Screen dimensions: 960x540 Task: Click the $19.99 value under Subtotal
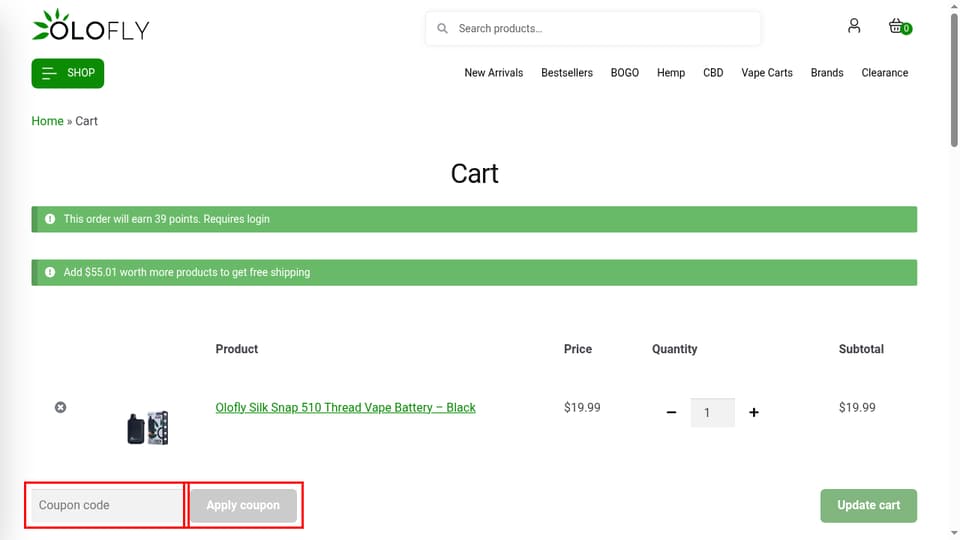[x=857, y=408]
